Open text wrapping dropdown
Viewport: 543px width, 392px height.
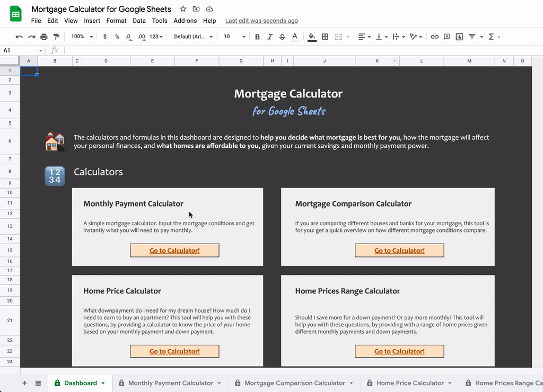click(399, 37)
